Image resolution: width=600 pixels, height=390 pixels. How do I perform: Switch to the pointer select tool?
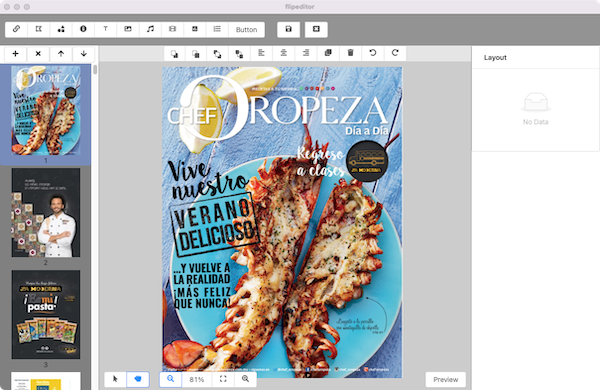pyautogui.click(x=115, y=379)
